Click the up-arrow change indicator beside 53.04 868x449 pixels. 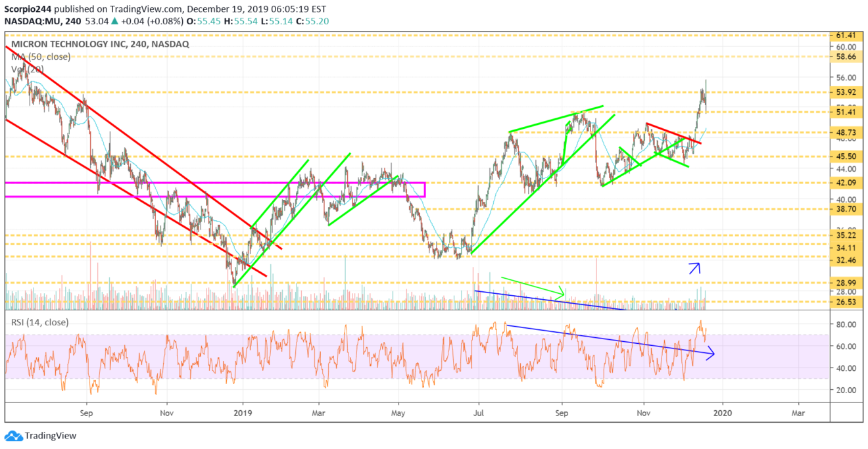click(x=114, y=22)
